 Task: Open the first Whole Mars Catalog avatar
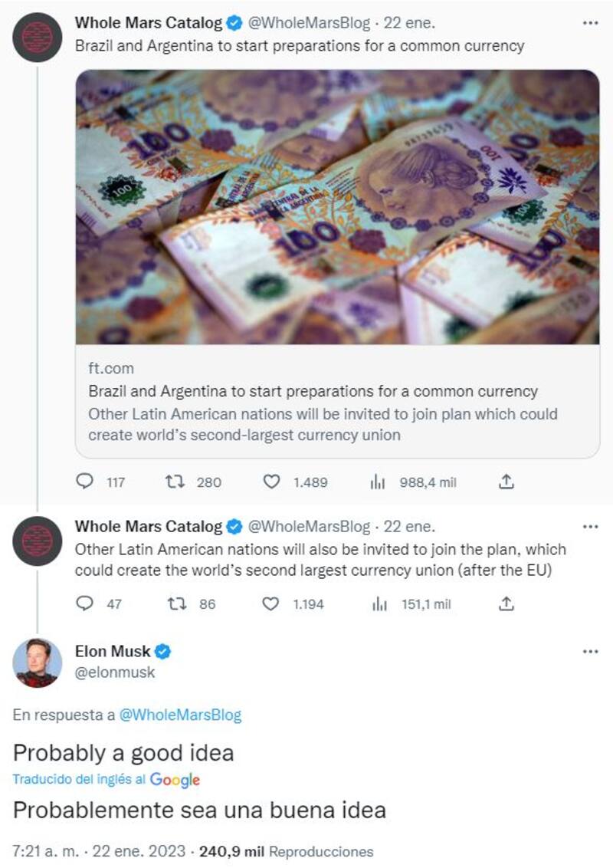click(38, 37)
